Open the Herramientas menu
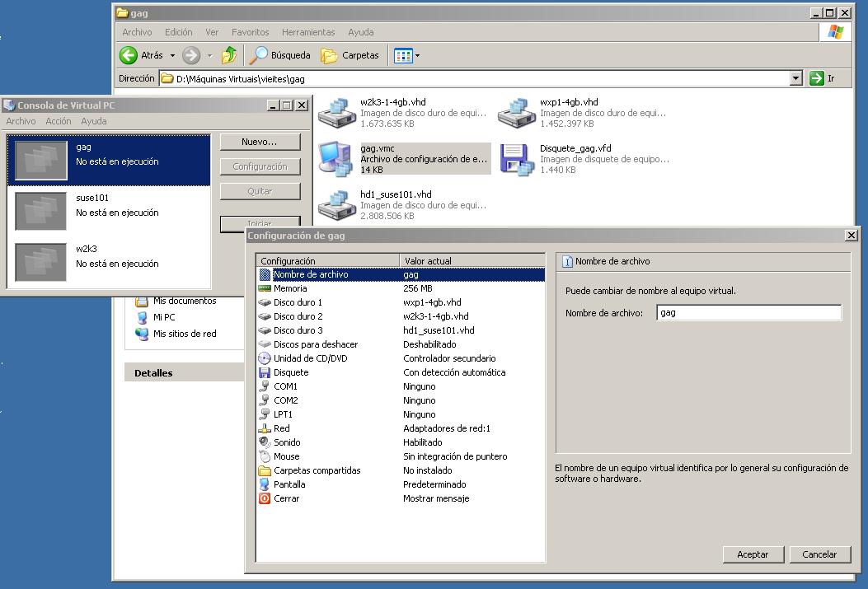The image size is (868, 589). click(307, 32)
